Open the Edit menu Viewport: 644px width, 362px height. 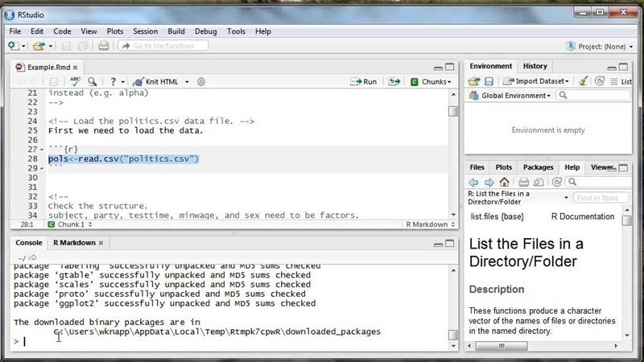(37, 31)
